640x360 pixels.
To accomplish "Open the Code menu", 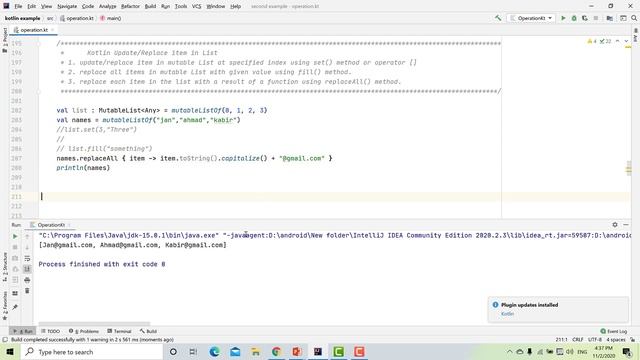I will (x=88, y=6).
